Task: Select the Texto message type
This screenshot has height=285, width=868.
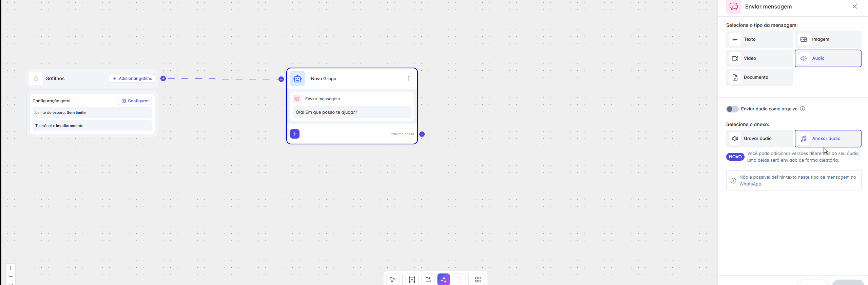Action: [760, 39]
